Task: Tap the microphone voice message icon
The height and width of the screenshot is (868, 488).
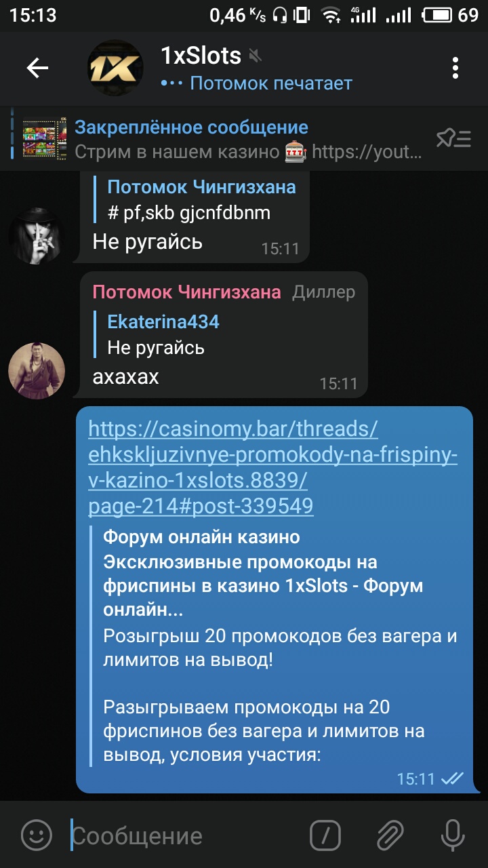Action: 452,835
